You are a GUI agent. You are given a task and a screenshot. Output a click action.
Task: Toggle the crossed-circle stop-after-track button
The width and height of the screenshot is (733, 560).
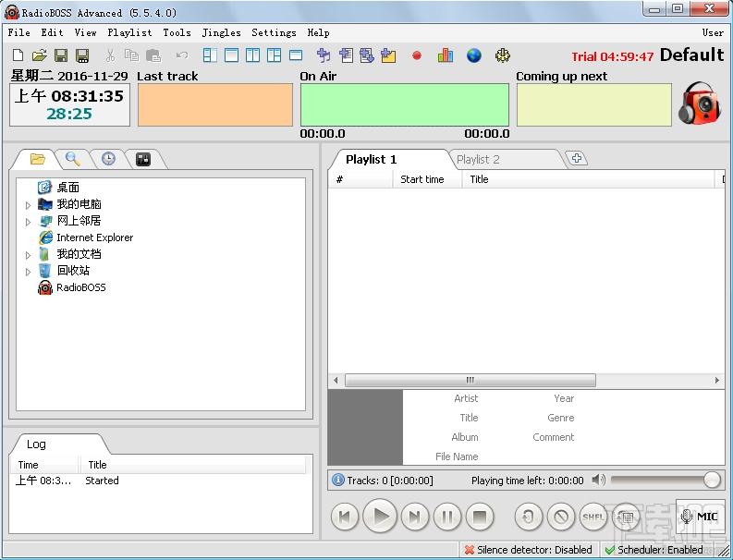(x=561, y=517)
